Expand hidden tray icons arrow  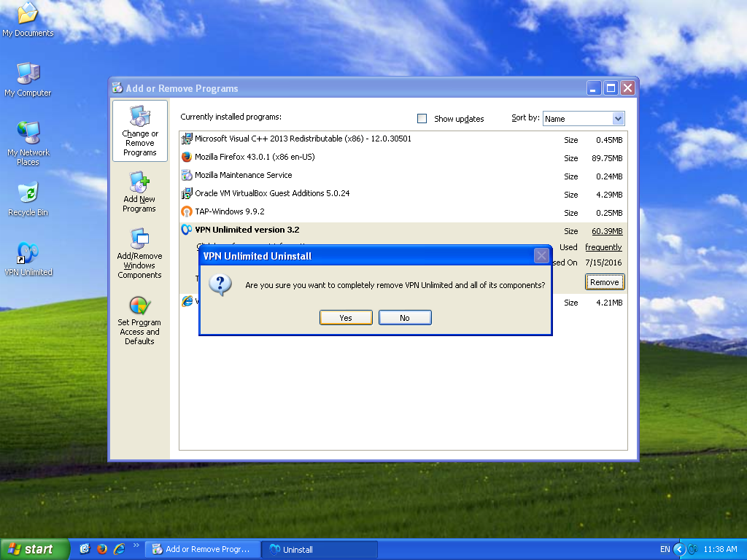(679, 549)
